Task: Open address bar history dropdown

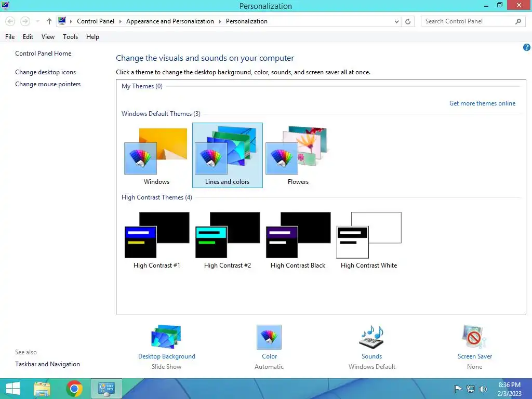Action: click(x=396, y=21)
